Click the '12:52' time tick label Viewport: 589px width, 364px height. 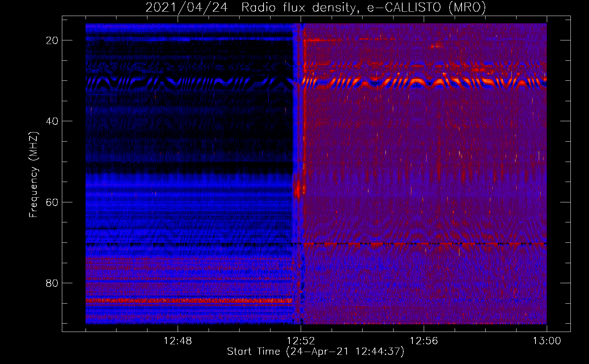[x=301, y=341]
